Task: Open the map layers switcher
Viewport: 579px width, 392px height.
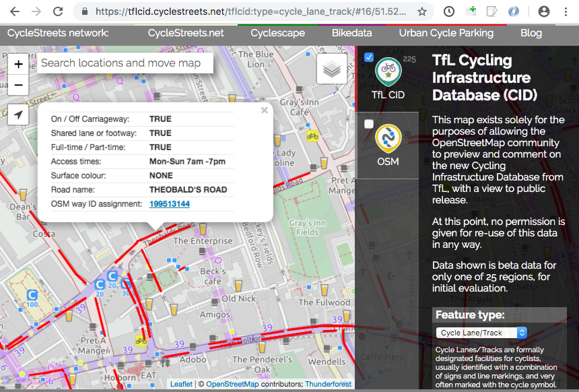Action: pos(332,69)
